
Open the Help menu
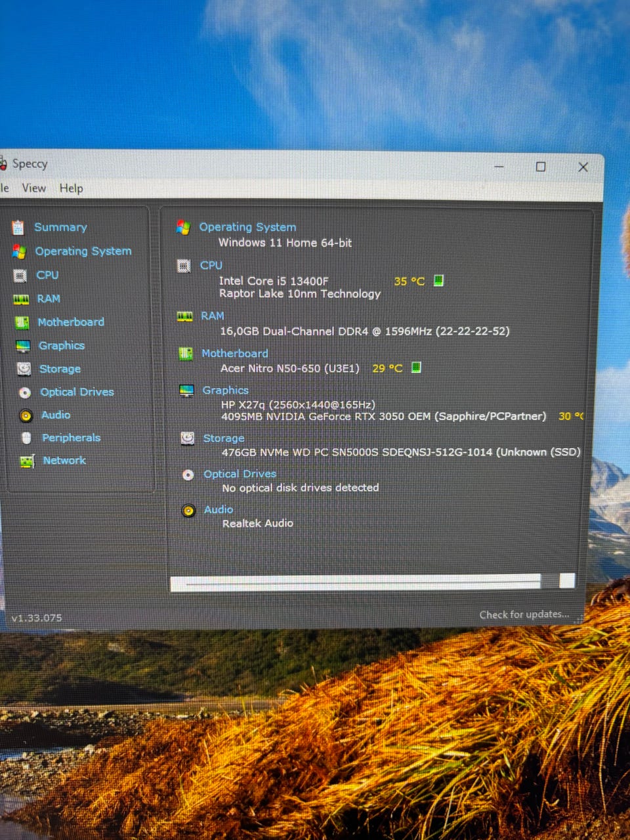(x=72, y=188)
